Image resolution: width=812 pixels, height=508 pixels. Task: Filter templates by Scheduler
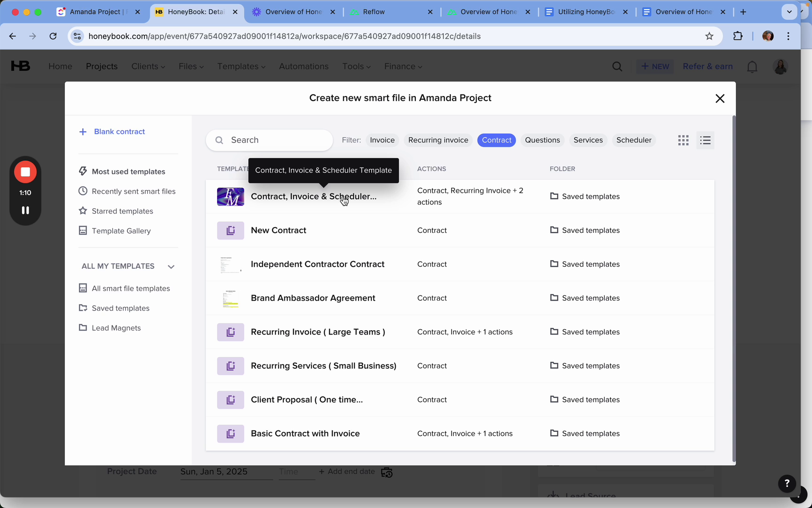pos(634,140)
